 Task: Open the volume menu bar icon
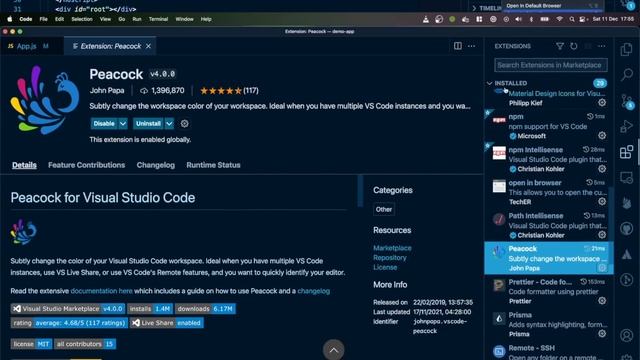(x=518, y=19)
